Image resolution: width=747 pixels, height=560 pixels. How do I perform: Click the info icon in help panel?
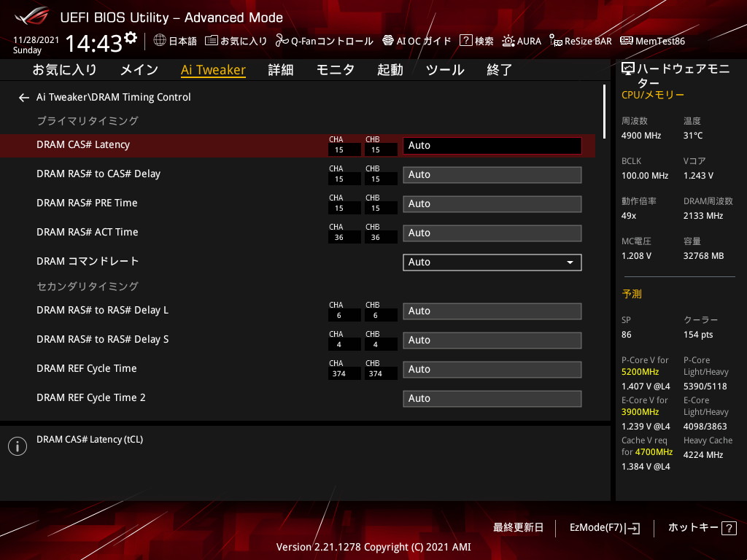18,446
